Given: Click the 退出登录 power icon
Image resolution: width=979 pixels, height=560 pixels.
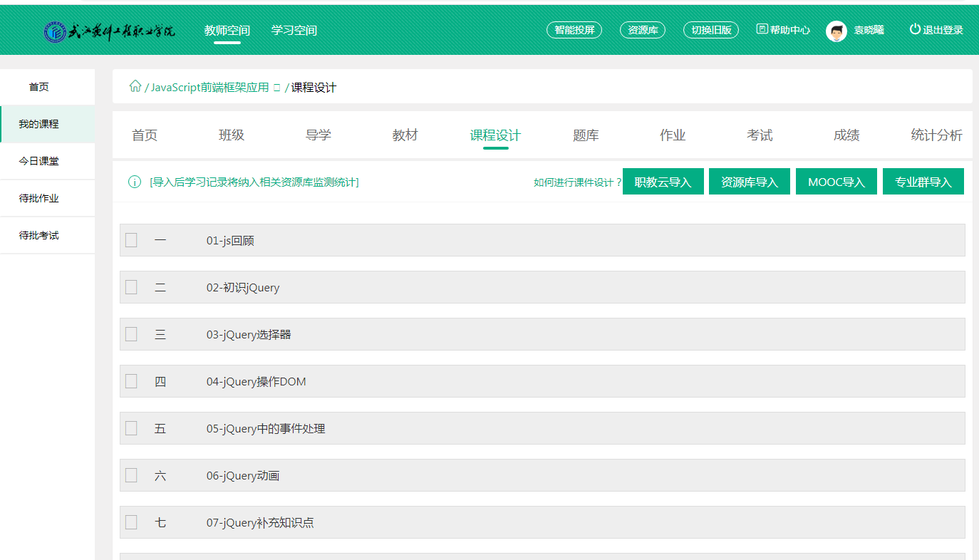Looking at the screenshot, I should pos(915,29).
